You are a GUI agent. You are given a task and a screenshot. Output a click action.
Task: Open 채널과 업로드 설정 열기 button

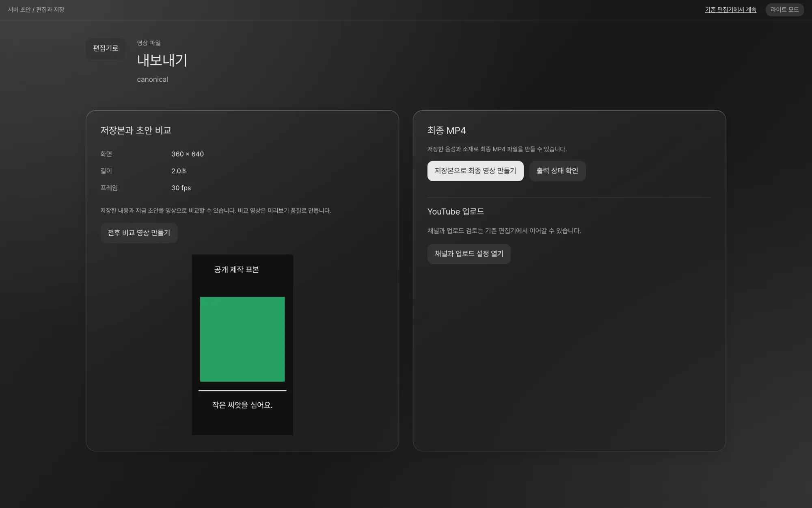tap(469, 254)
